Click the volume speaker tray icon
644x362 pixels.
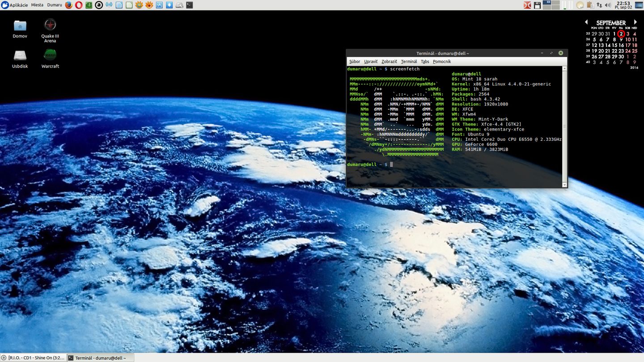(x=608, y=5)
